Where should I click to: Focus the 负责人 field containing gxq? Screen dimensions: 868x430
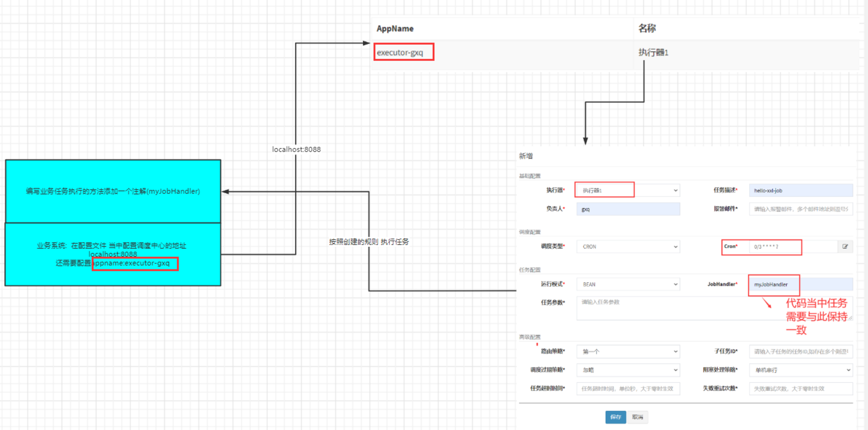(628, 209)
